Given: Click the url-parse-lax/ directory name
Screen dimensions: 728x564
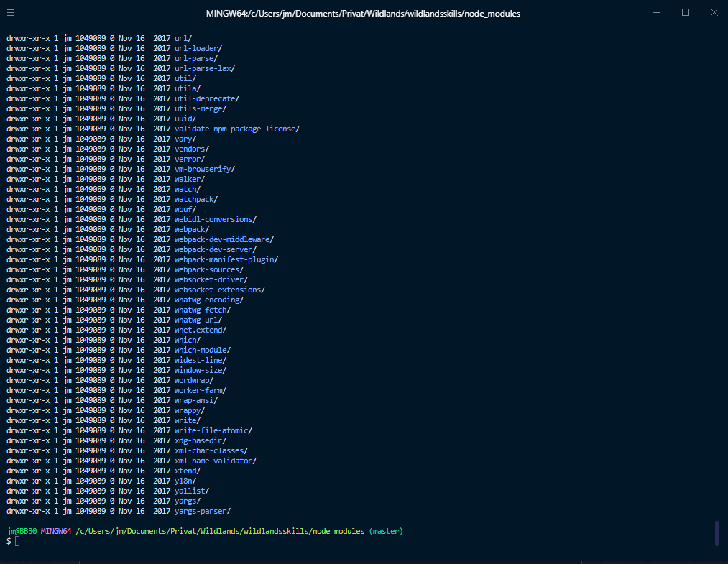Looking at the screenshot, I should point(205,68).
